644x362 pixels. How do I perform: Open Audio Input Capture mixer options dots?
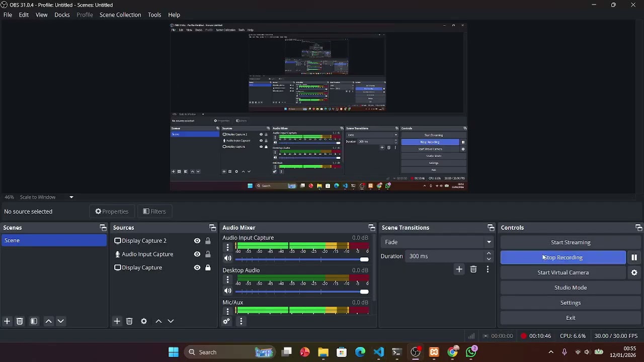[x=227, y=247]
